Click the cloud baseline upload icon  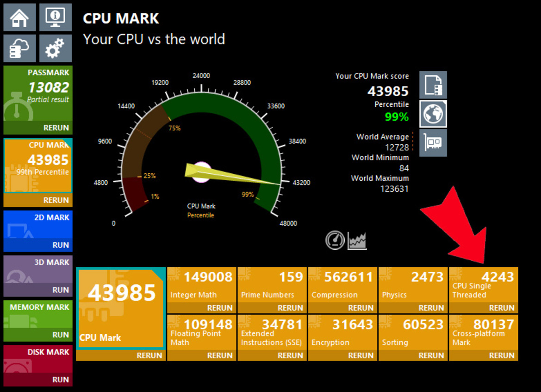coord(19,48)
